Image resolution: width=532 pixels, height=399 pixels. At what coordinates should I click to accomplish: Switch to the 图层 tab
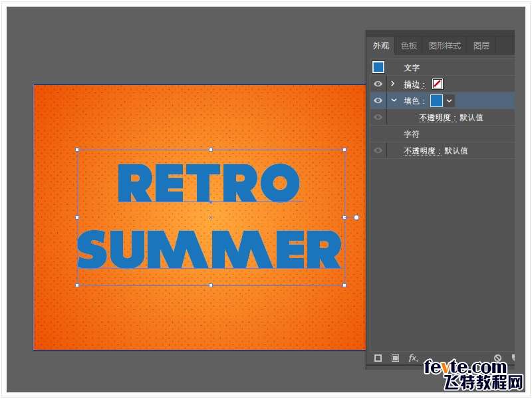pyautogui.click(x=481, y=46)
